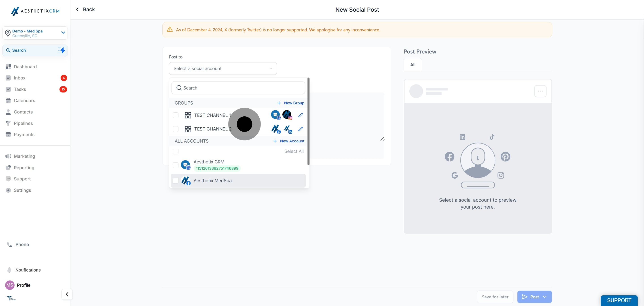
Task: Expand the Select a social account dropdown
Action: coord(222,68)
